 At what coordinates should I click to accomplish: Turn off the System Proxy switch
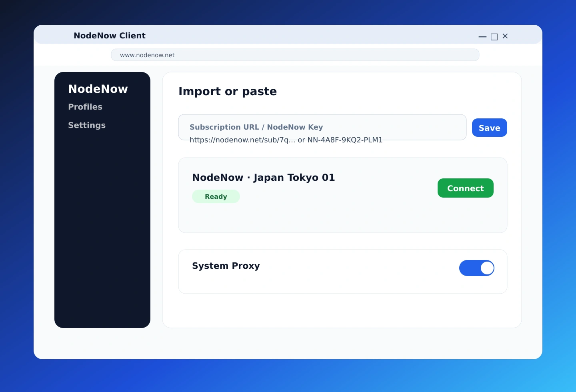pos(476,268)
